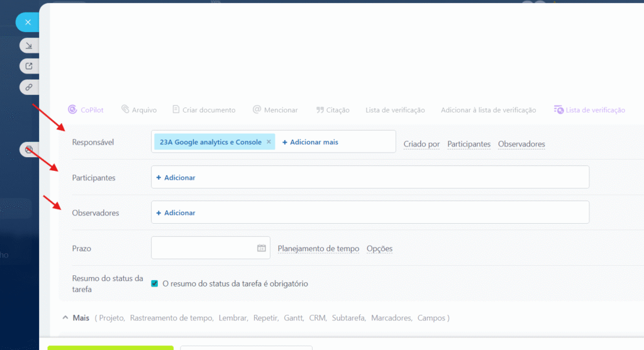Open the Opções link beside the deadline
The height and width of the screenshot is (350, 644).
[x=379, y=249]
